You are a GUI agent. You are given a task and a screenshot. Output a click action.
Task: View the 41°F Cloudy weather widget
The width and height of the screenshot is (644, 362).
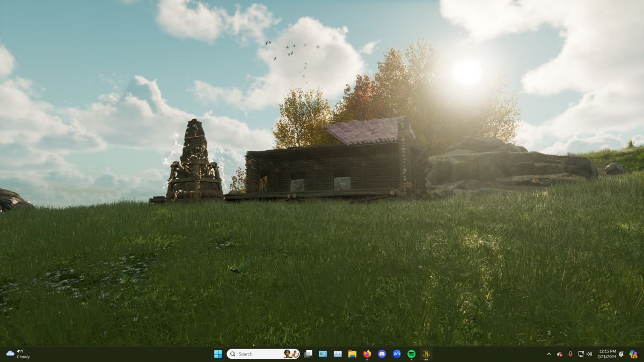coord(16,354)
